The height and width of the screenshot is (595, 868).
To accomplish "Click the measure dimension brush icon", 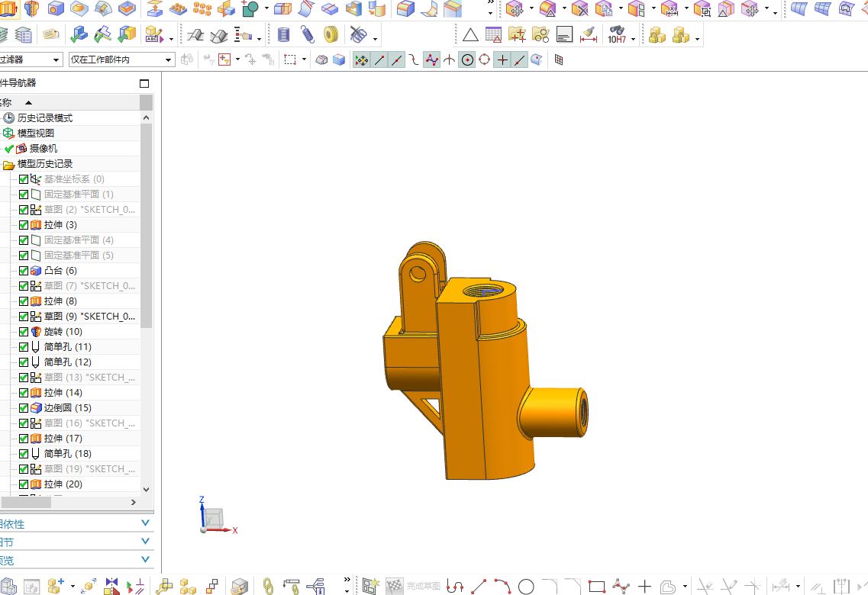I will coord(589,35).
